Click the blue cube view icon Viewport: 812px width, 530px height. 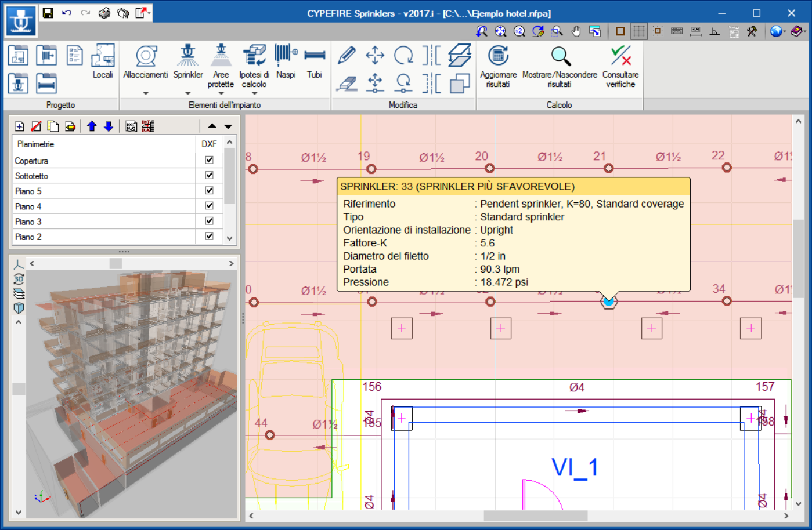(19, 308)
